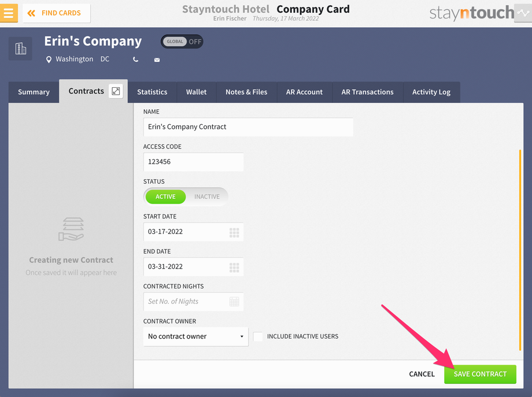The width and height of the screenshot is (532, 397).
Task: Go back via Find Cards button
Action: click(56, 13)
